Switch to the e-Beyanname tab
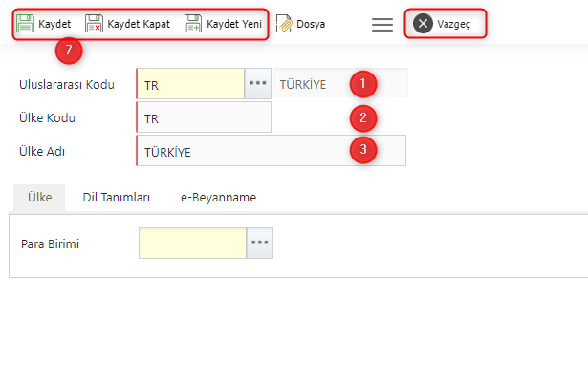The image size is (588, 381). click(218, 198)
